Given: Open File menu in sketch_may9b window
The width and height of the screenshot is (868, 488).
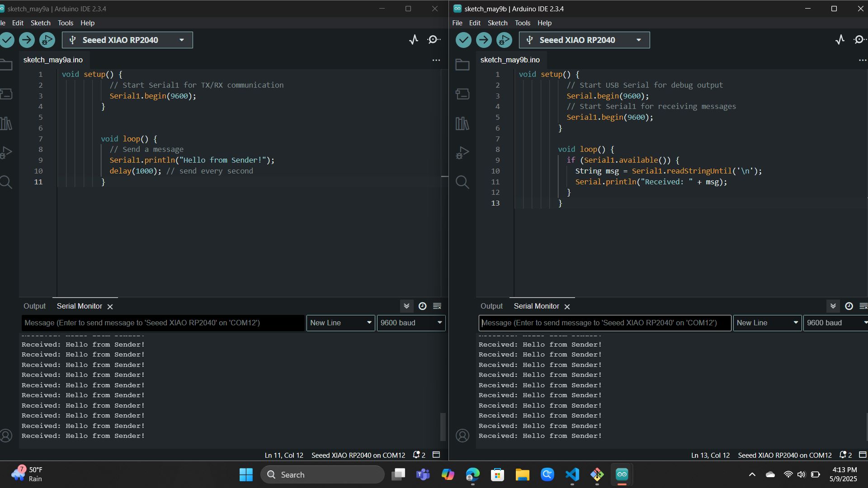Looking at the screenshot, I should coord(457,23).
